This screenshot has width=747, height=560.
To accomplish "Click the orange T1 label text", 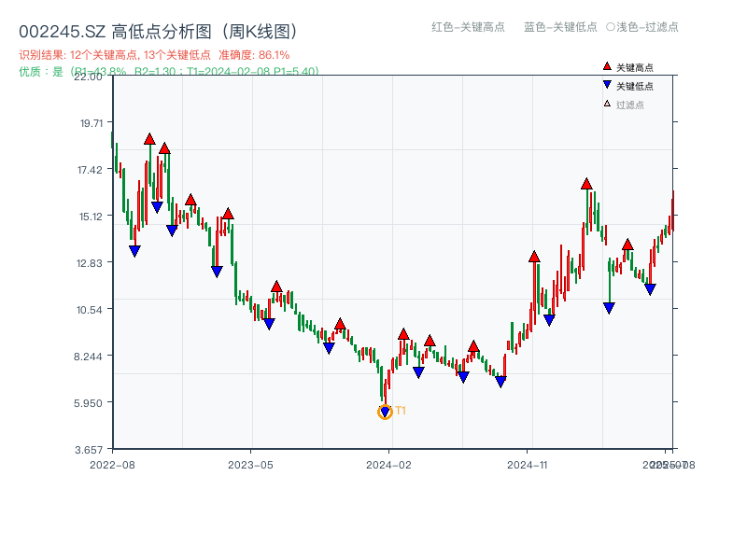I will [401, 411].
